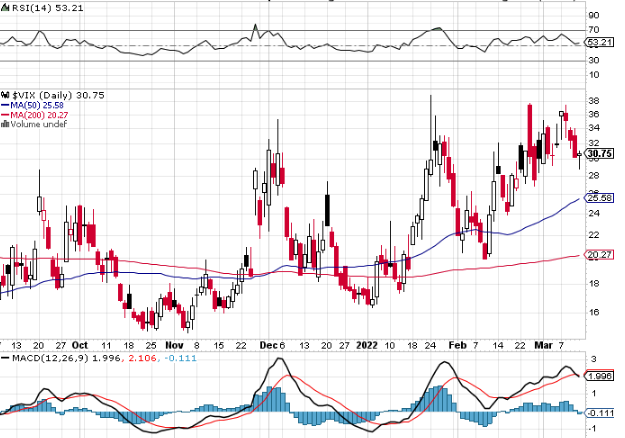Click the 25.58 MA(50) value tag
The height and width of the screenshot is (438, 625).
coord(599,198)
